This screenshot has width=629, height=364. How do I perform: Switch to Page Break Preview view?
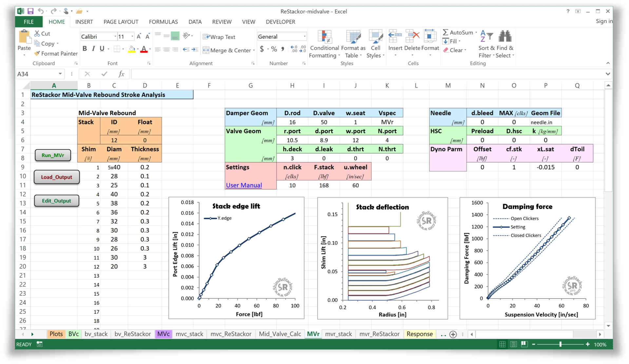[x=524, y=344]
